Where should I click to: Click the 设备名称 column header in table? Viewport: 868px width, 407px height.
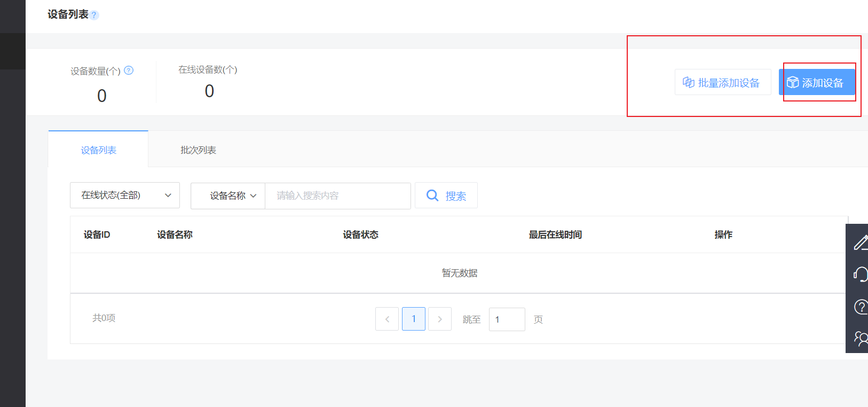pyautogui.click(x=175, y=234)
